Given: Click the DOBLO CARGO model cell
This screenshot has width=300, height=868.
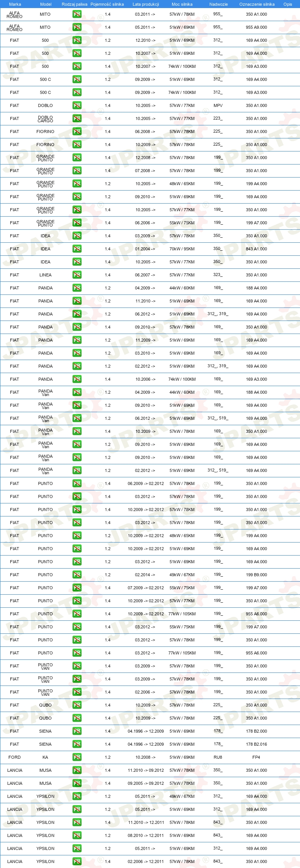Looking at the screenshot, I should click(45, 119).
